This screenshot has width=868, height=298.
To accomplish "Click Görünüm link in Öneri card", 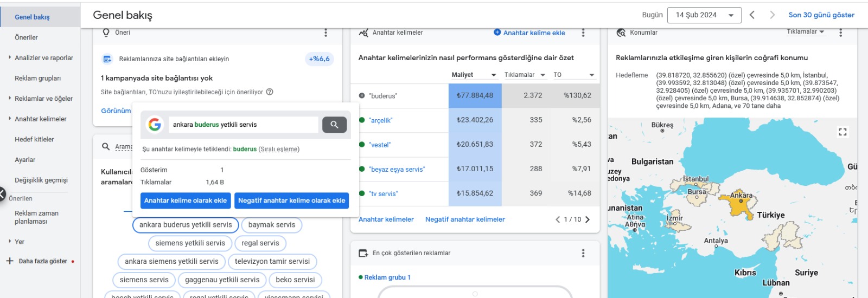I will [116, 111].
